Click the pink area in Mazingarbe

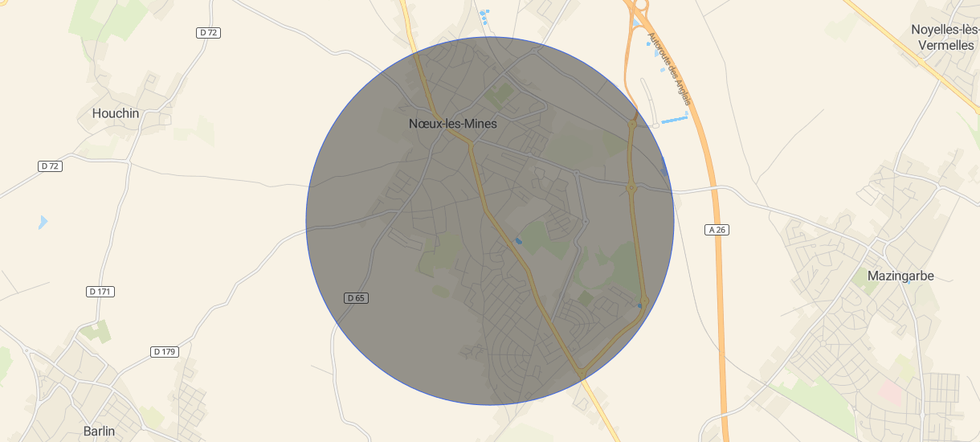[890, 393]
